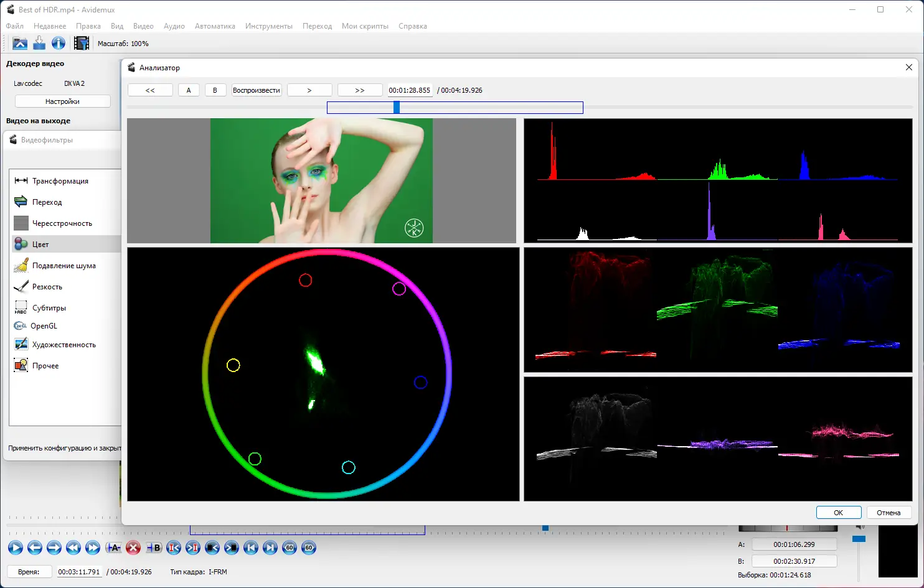Image resolution: width=924 pixels, height=588 pixels.
Task: Open the video Information icon
Action: (x=59, y=43)
